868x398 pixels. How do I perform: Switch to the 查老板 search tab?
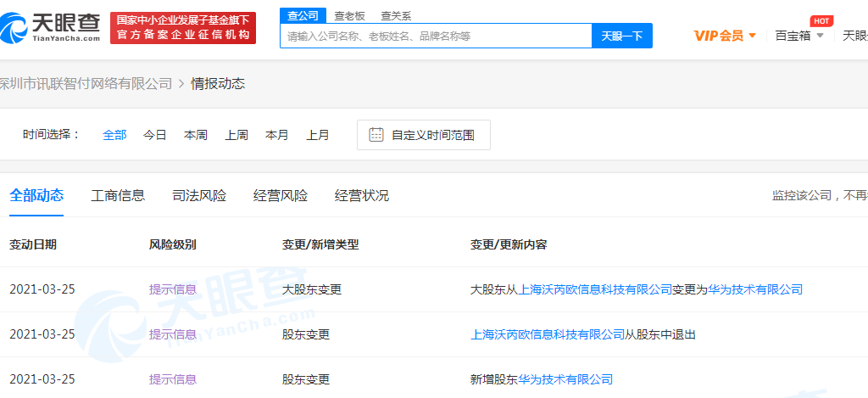[349, 16]
